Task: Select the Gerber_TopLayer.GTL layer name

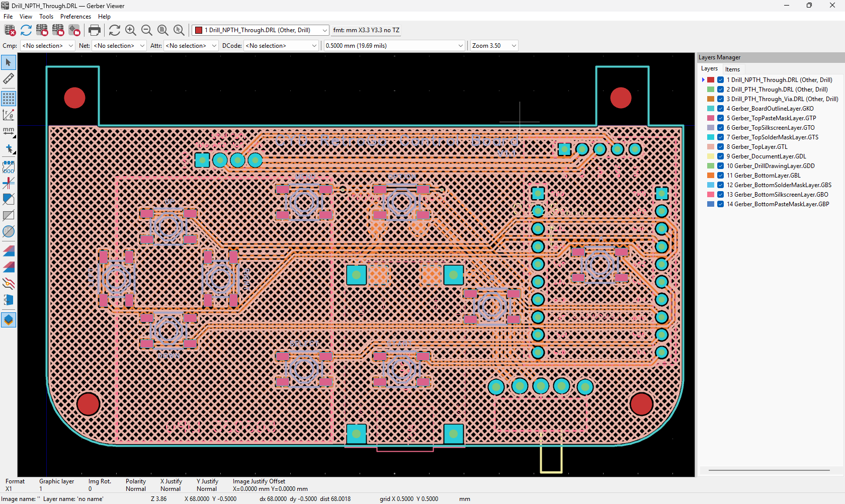Action: pyautogui.click(x=759, y=147)
